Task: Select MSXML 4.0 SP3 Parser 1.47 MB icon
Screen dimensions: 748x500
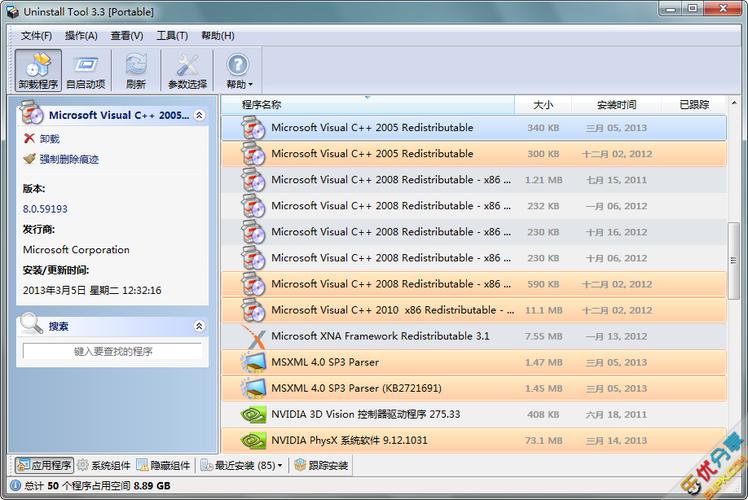Action: coord(253,362)
